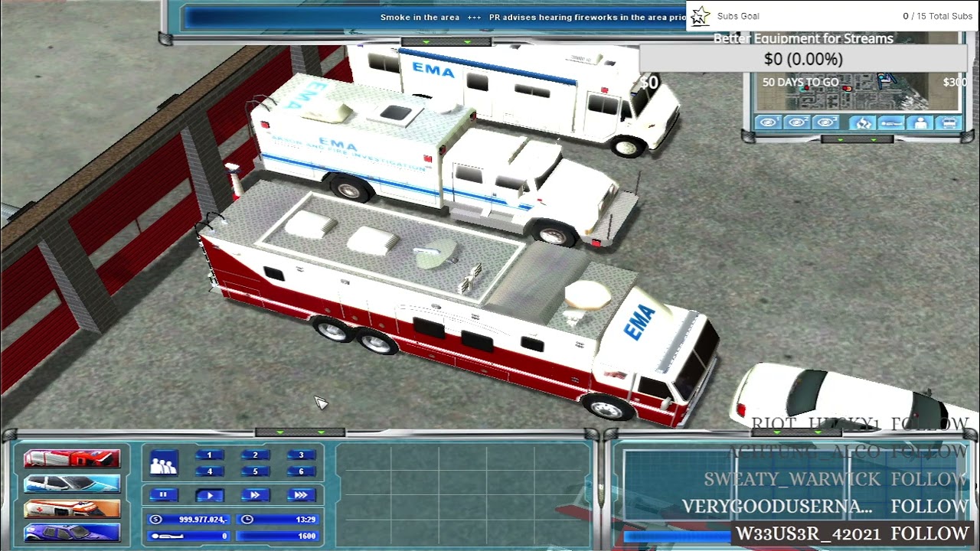Screen dimensions: 980x551
Task: Open the ambulance vehicles category
Action: coord(72,508)
